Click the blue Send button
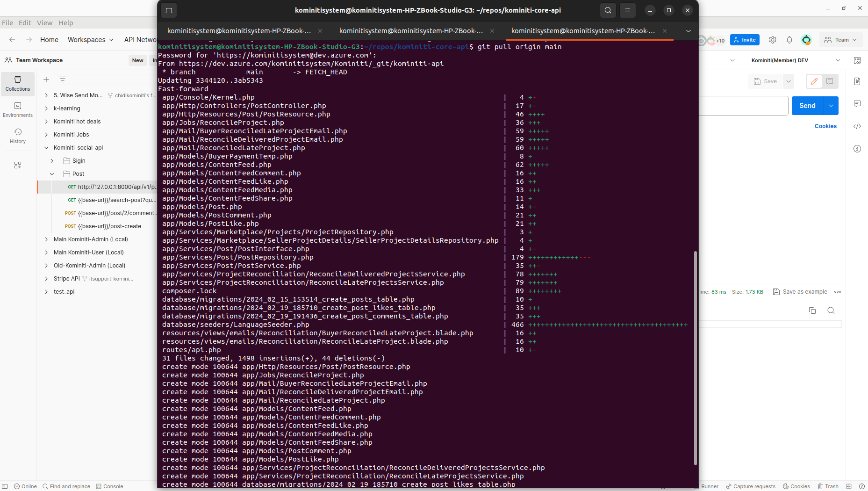Image resolution: width=868 pixels, height=491 pixels. coord(807,106)
